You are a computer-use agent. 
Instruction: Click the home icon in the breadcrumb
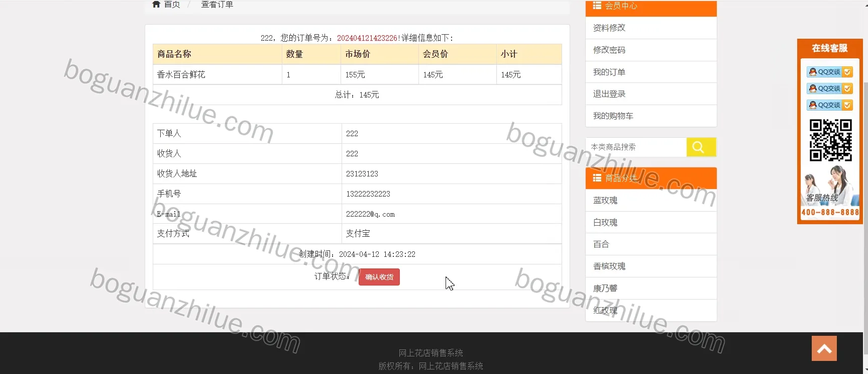(156, 4)
